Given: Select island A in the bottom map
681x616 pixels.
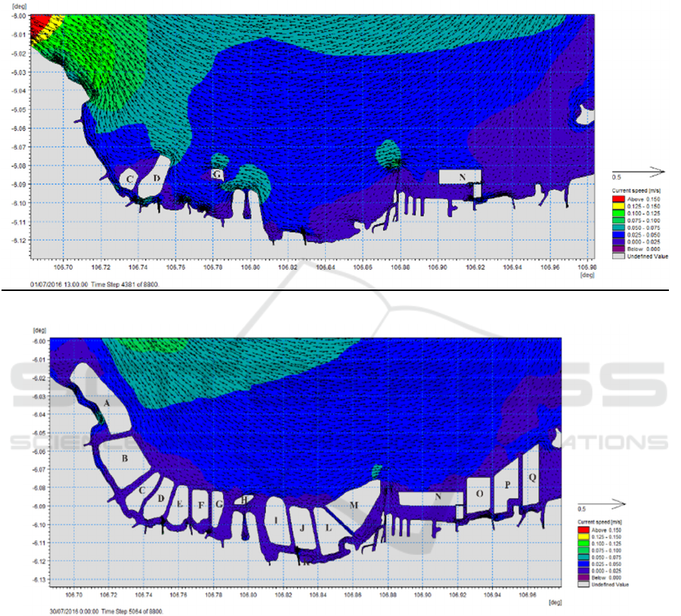Looking at the screenshot, I should pos(107,404).
